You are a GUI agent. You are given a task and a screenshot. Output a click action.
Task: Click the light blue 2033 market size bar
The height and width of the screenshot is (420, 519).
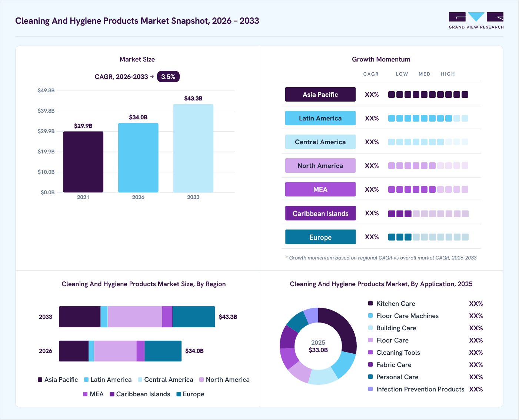point(193,148)
